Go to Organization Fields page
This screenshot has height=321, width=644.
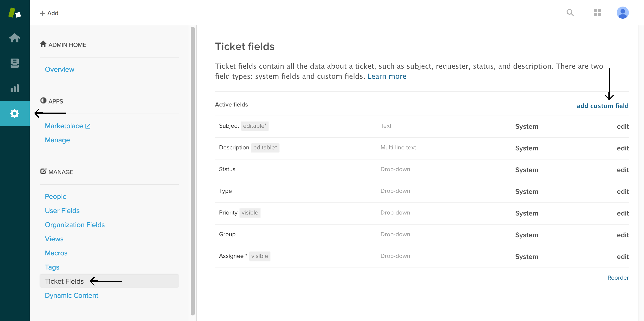[75, 225]
